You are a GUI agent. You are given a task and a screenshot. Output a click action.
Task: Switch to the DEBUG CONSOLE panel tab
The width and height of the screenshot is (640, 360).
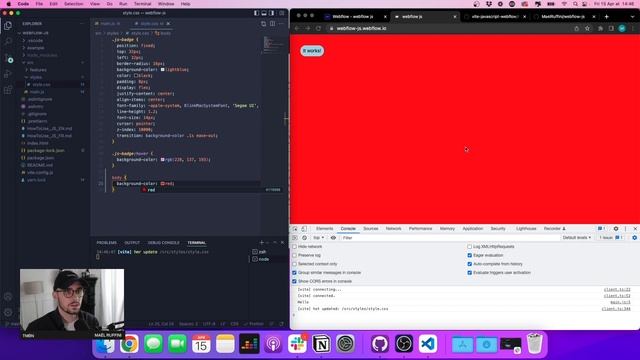164,242
